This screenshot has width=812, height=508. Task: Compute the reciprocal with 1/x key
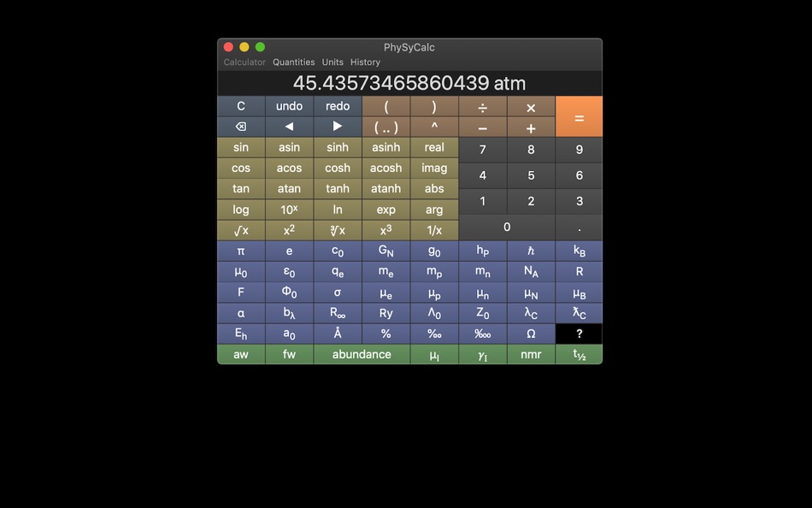(x=434, y=230)
